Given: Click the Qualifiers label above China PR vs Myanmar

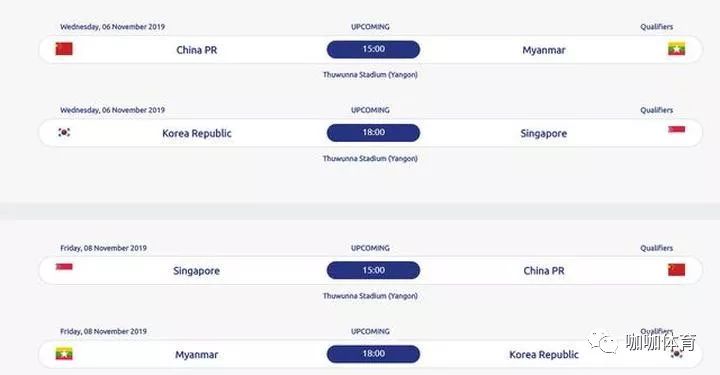Looking at the screenshot, I should pyautogui.click(x=657, y=27).
